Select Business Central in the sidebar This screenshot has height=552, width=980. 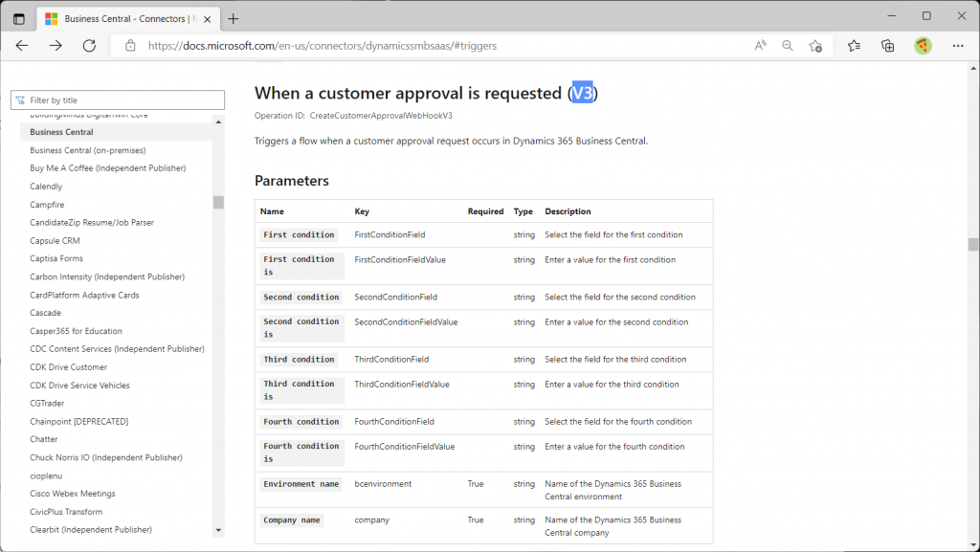pyautogui.click(x=62, y=132)
